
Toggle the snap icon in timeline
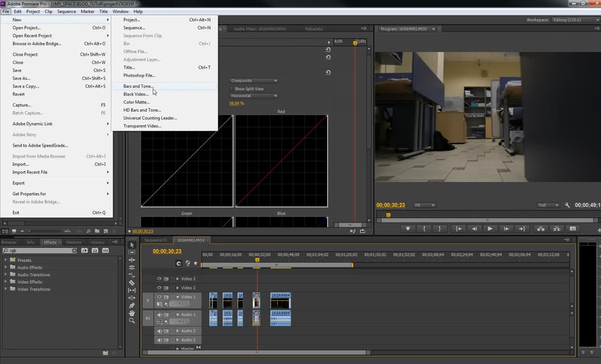point(179,263)
